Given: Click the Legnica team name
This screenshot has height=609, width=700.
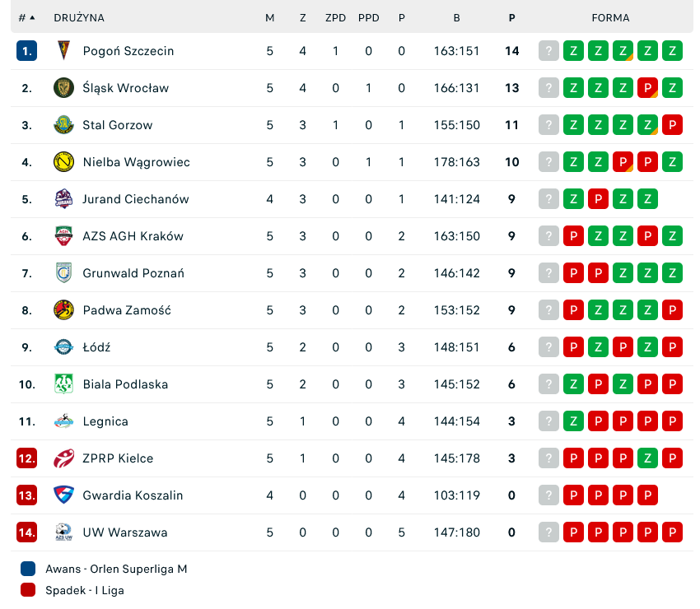Looking at the screenshot, I should tap(105, 421).
